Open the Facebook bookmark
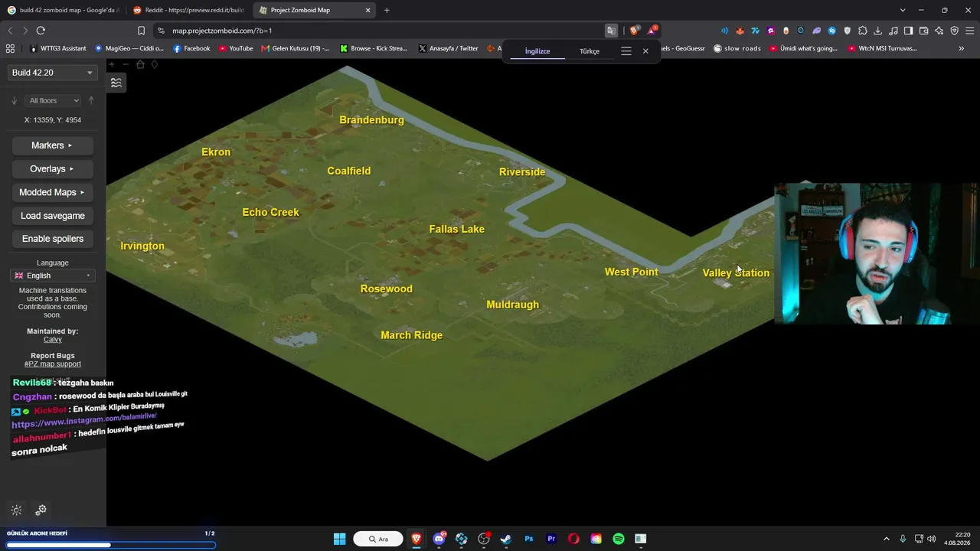The width and height of the screenshot is (980, 551). (x=191, y=48)
